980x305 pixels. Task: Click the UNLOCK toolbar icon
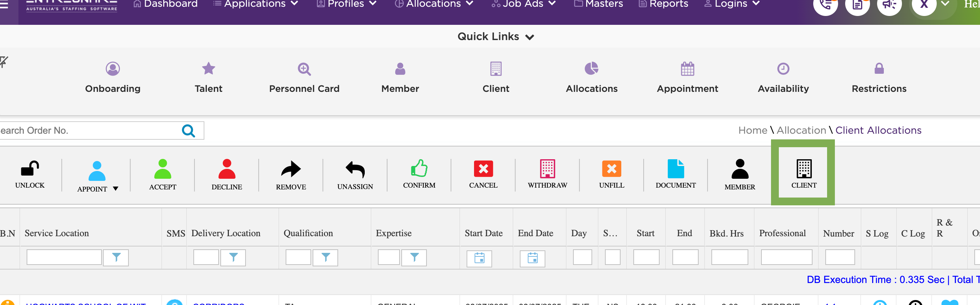pos(30,168)
